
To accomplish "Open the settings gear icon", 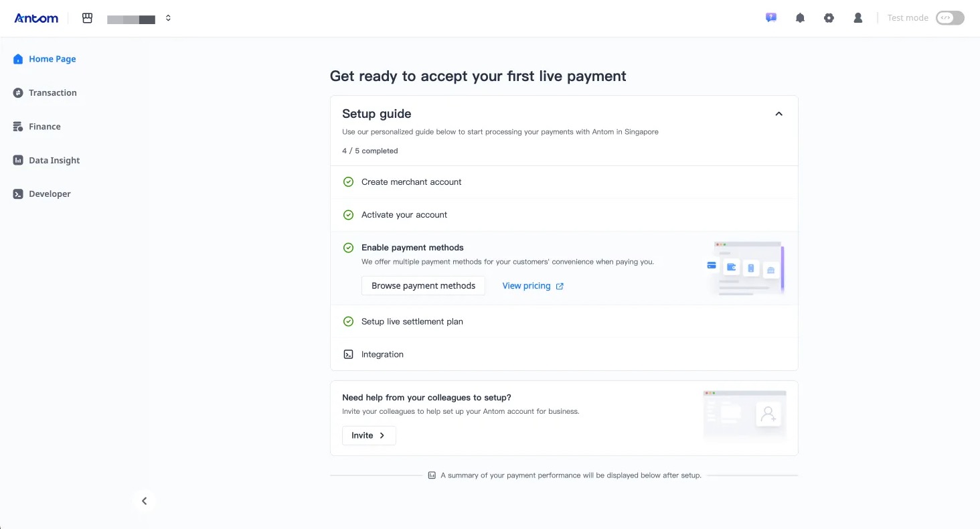I will pyautogui.click(x=829, y=18).
